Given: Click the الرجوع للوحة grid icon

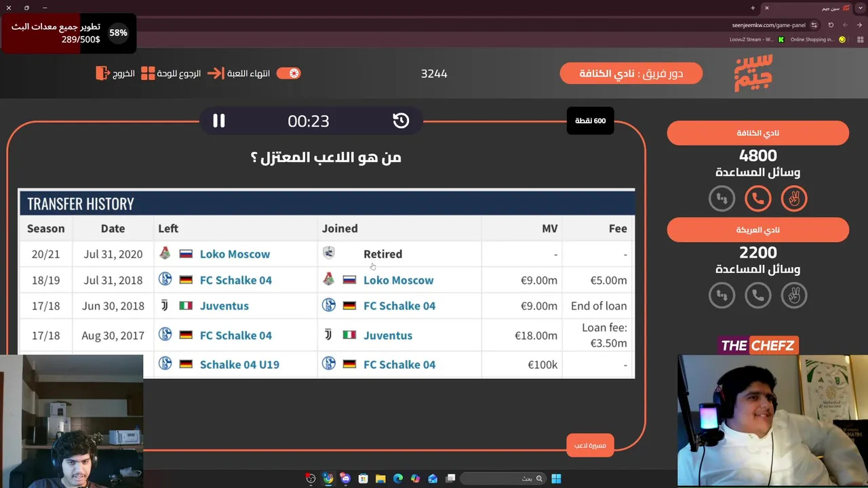Looking at the screenshot, I should [x=148, y=73].
